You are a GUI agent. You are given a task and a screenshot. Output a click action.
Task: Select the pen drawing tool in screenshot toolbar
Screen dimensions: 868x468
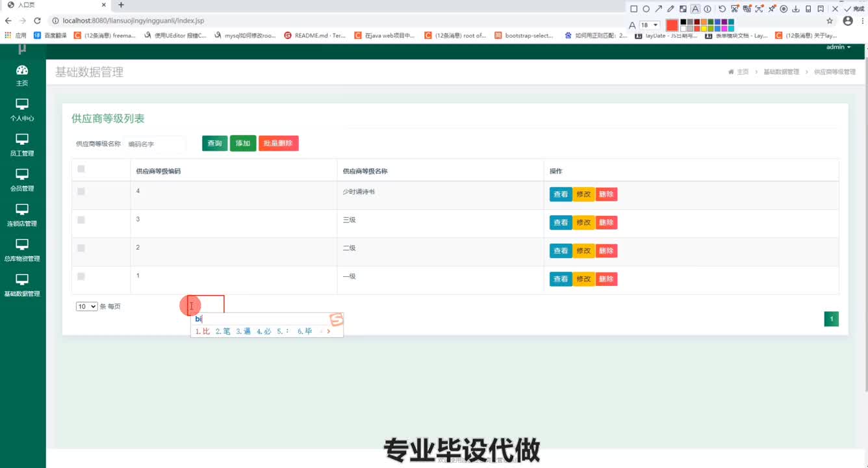coord(670,8)
